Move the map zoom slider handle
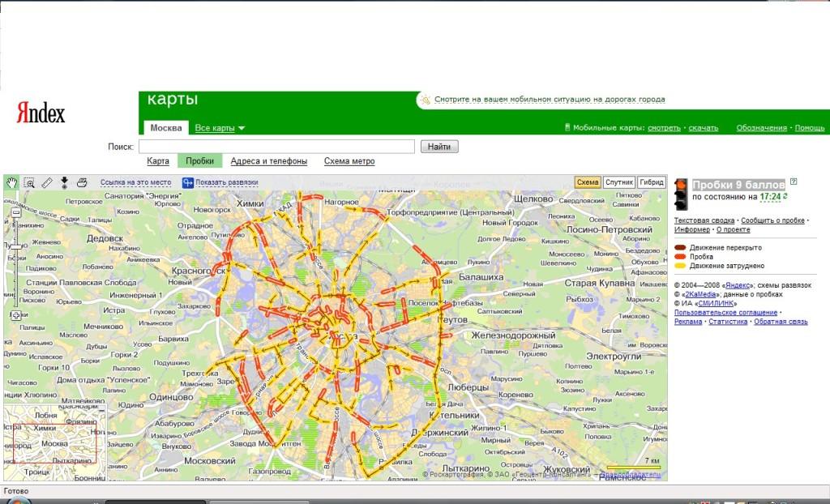 [16, 247]
